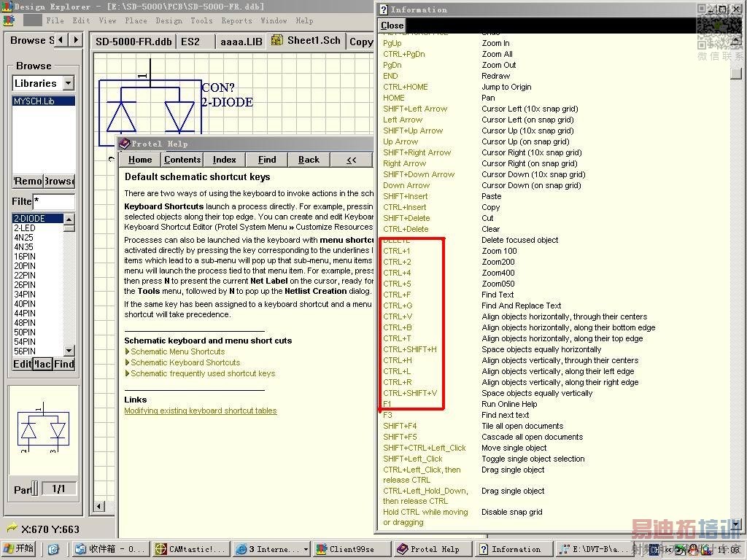Select the Browse Sch panel tab
747x560 pixels.
click(x=31, y=41)
